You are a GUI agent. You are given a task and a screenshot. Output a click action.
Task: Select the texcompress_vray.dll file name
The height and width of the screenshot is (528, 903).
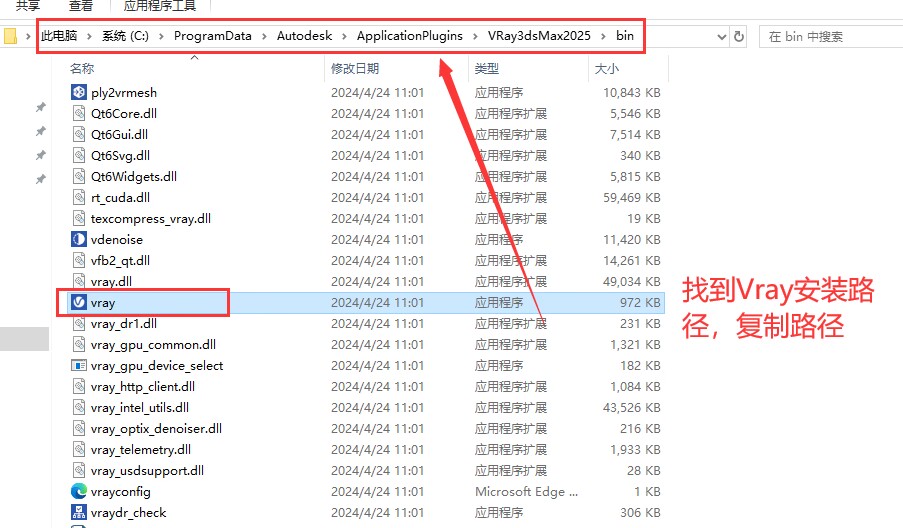151,219
